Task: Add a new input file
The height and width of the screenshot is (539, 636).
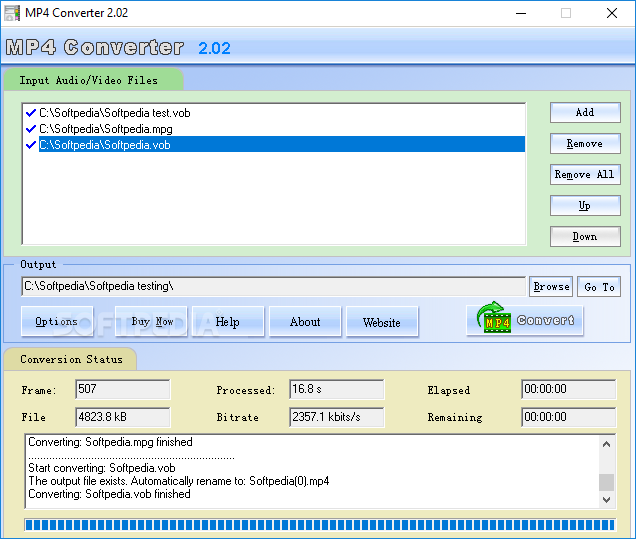Action: tap(585, 112)
